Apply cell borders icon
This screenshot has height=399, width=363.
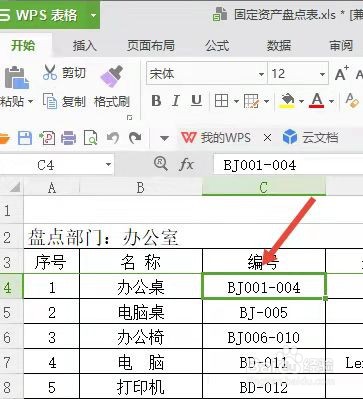[x=222, y=100]
